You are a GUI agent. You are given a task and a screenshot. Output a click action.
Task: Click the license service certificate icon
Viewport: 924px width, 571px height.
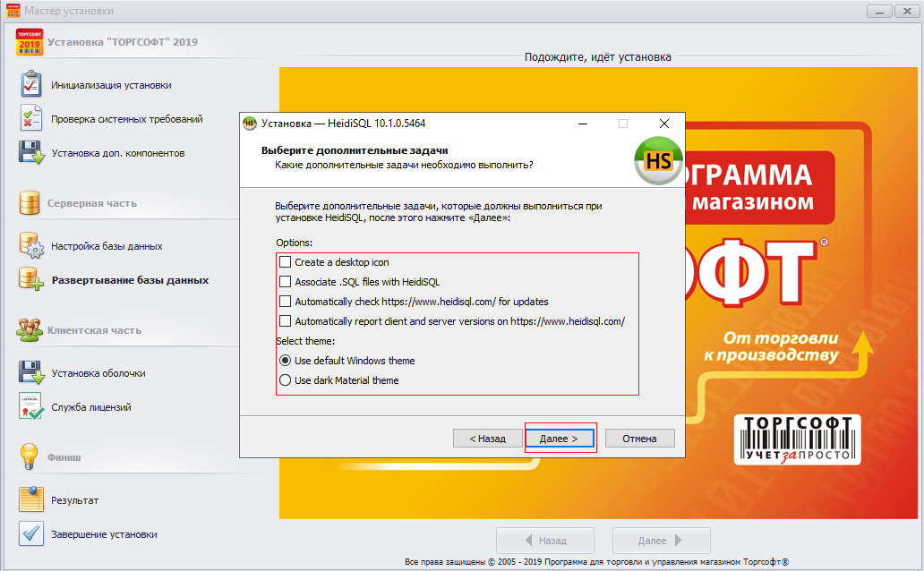31,406
